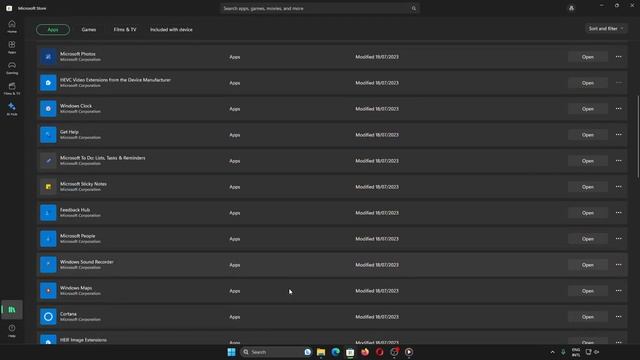Open more options for Get Help

(618, 135)
